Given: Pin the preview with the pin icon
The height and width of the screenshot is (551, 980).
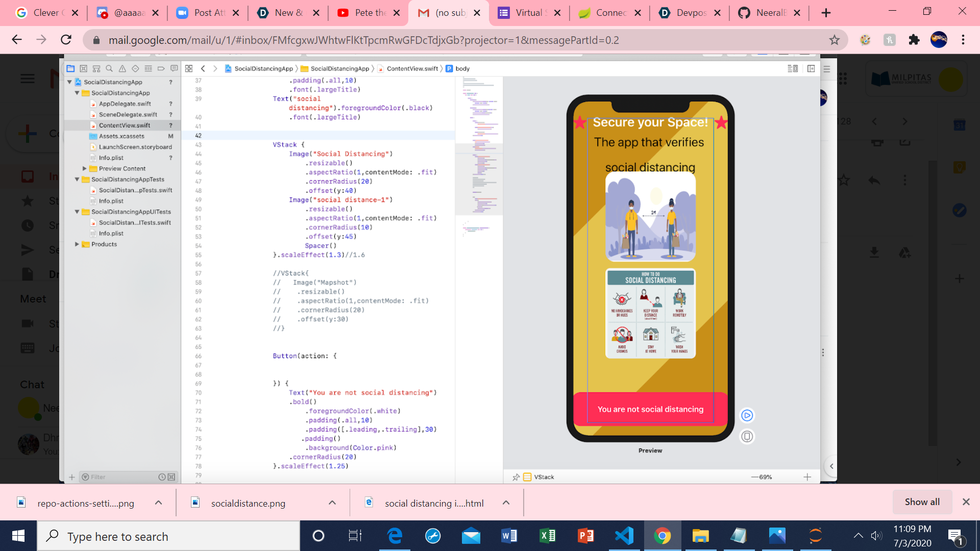Looking at the screenshot, I should click(516, 477).
